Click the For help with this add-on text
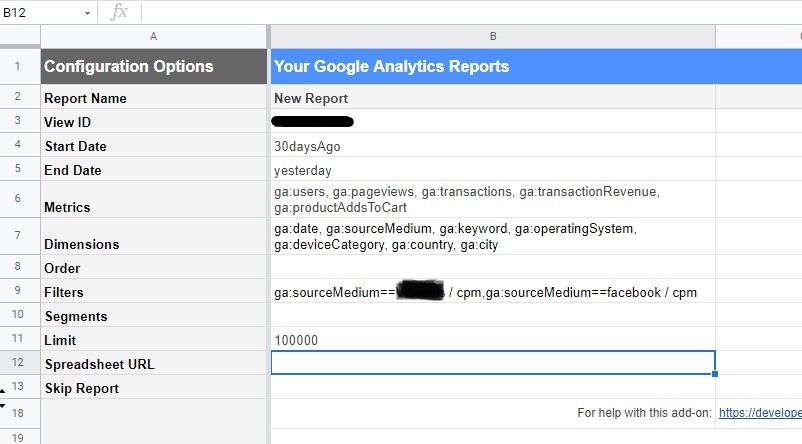The image size is (802, 444). [x=644, y=413]
